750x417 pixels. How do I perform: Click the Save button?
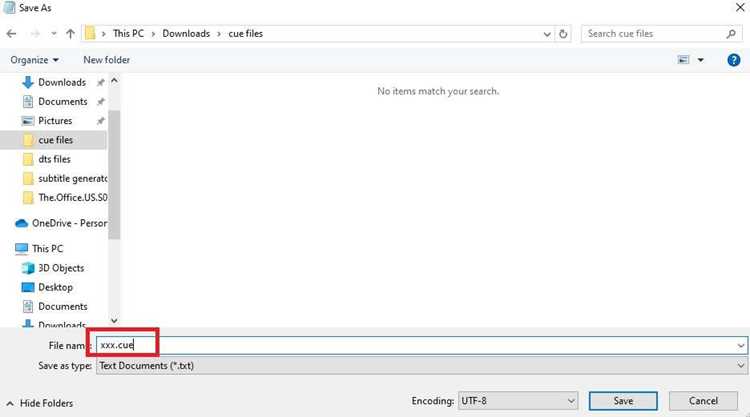(x=623, y=401)
